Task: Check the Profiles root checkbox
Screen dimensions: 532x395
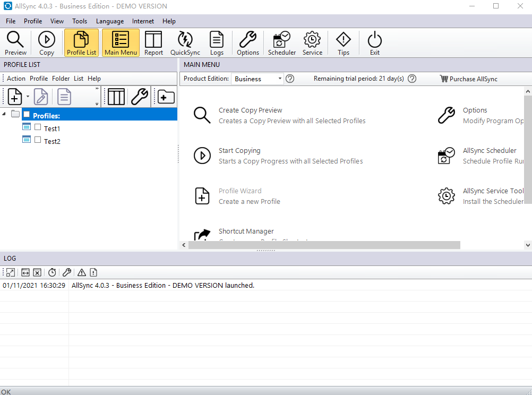Action: pos(27,114)
